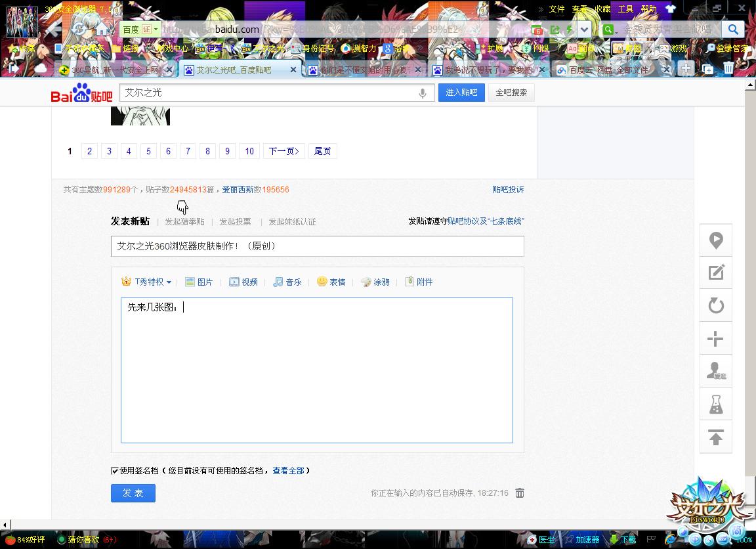756x549 pixels.
Task: Open 登录管家 on favorites bar
Action: click(x=728, y=48)
